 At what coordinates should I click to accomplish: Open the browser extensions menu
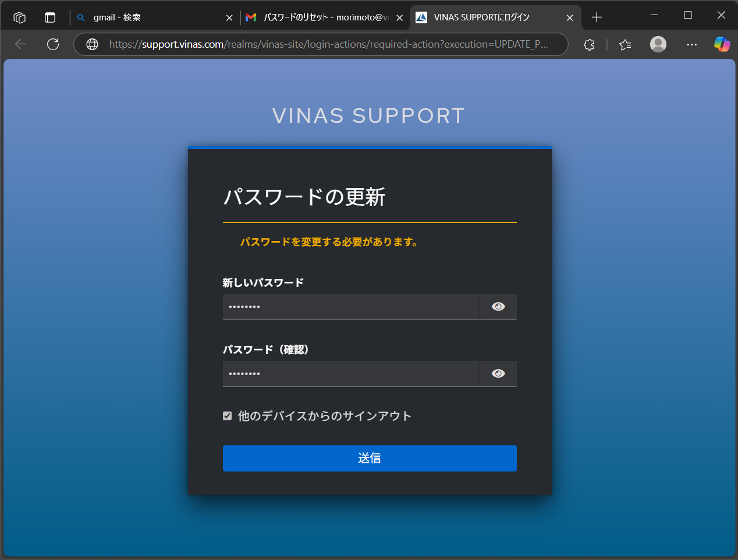(x=589, y=44)
